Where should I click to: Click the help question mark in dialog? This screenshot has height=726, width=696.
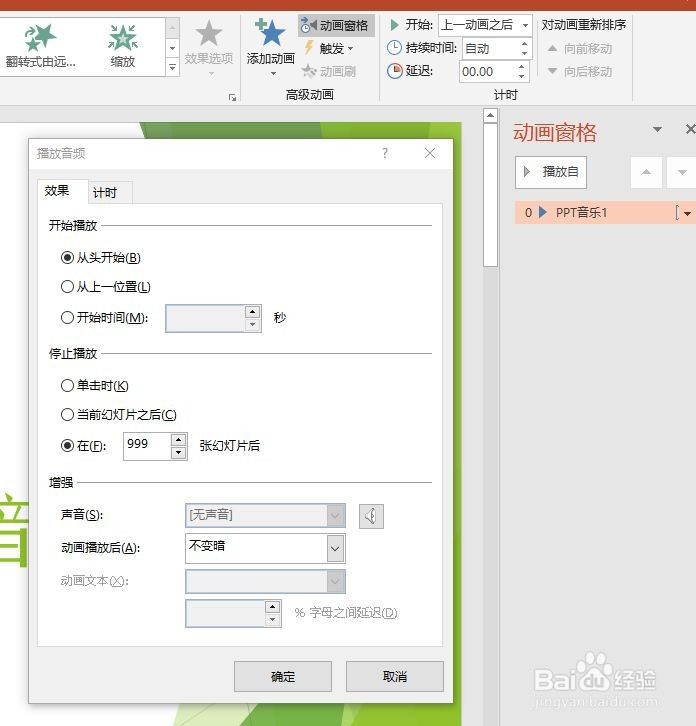(385, 153)
